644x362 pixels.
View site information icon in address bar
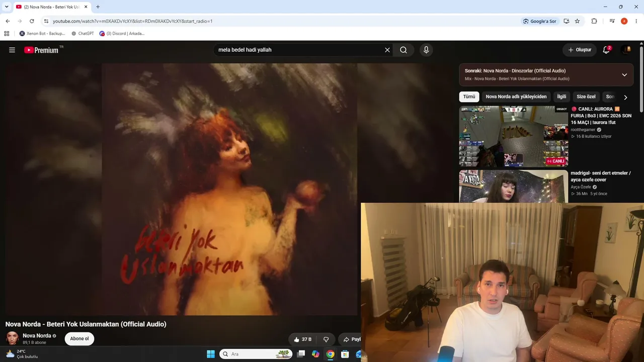tap(46, 21)
